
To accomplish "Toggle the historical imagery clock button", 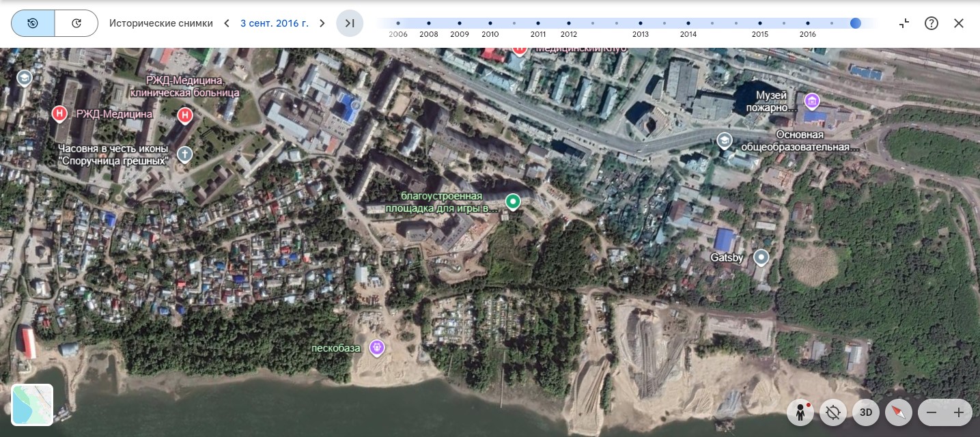I will coord(33,23).
